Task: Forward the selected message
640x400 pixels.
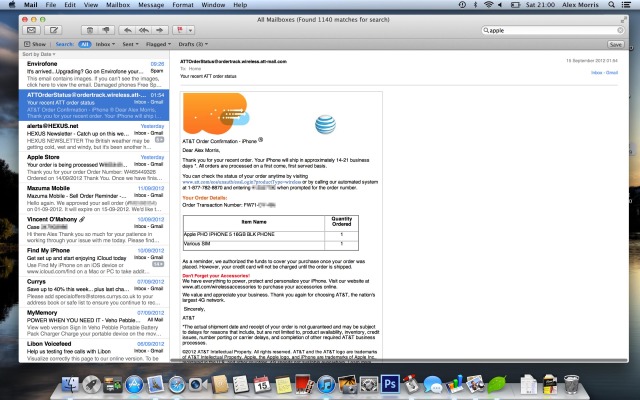Action: pos(160,30)
